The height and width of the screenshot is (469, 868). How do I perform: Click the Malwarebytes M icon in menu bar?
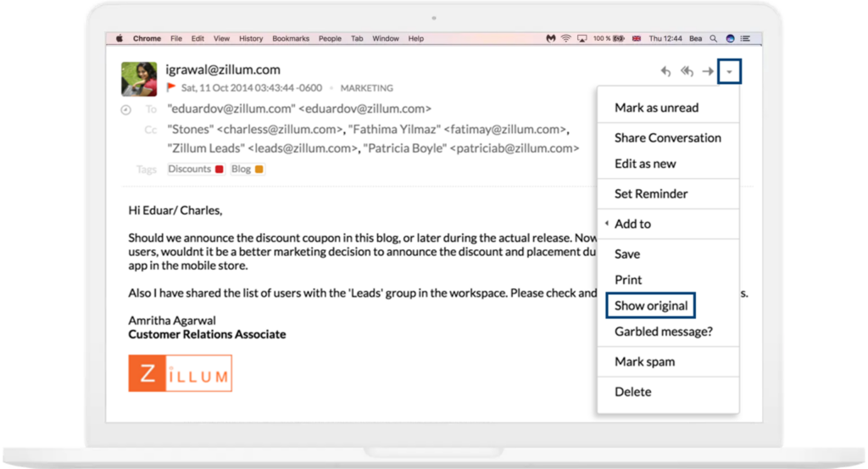tap(550, 38)
